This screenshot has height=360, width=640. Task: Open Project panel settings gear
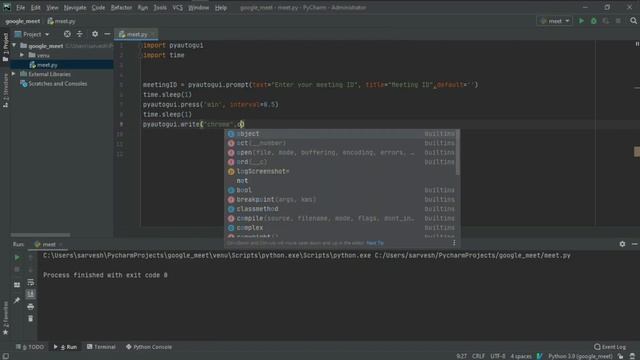pos(95,34)
